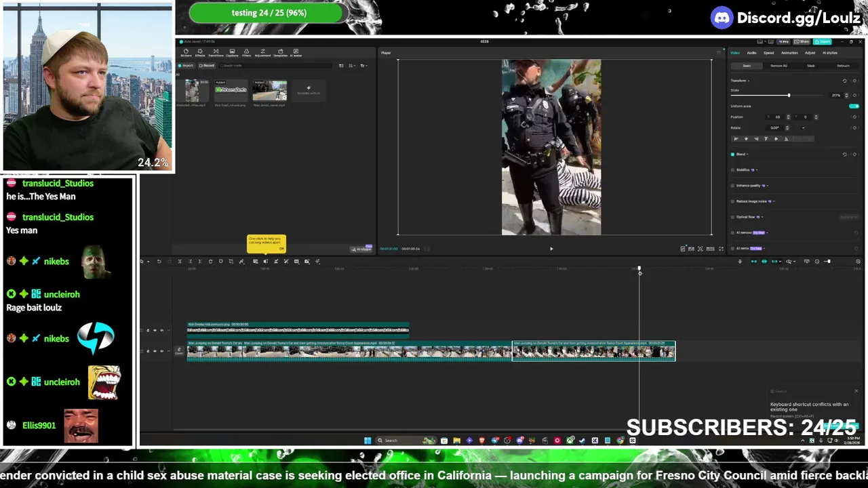Enable the Optical flow checkbox
This screenshot has width=868, height=488.
tap(732, 217)
